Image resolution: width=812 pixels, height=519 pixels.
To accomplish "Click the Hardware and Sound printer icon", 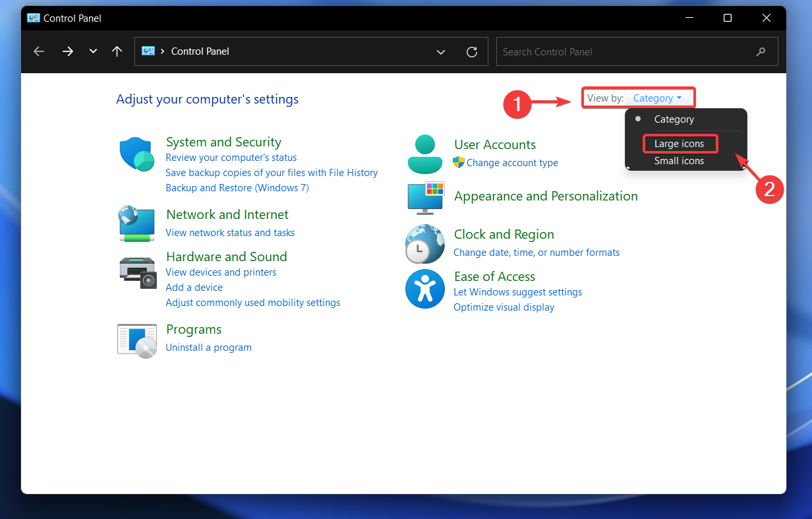I will tap(136, 271).
